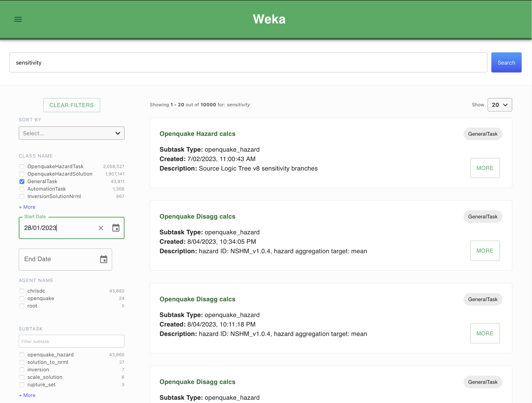This screenshot has width=532, height=403.
Task: Open Disagg calcs title created 10:11:18 PM
Action: point(198,299)
